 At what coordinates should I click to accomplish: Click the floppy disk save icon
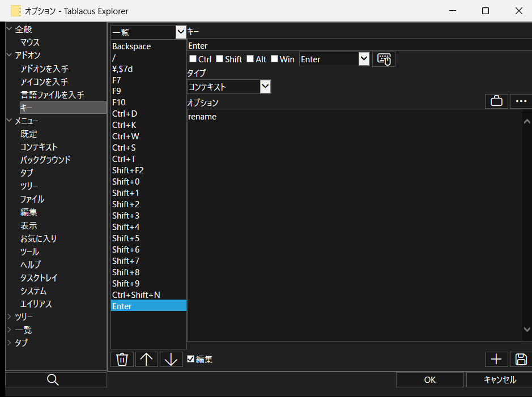[521, 359]
